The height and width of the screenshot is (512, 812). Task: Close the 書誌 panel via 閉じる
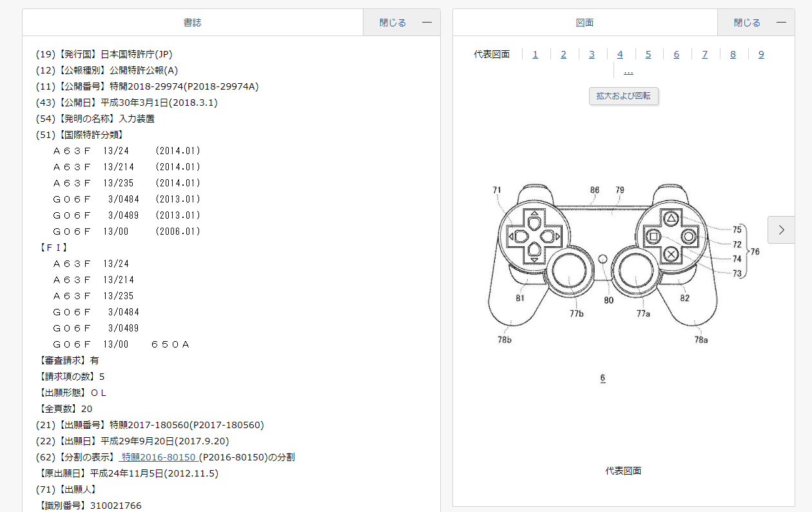coord(392,23)
